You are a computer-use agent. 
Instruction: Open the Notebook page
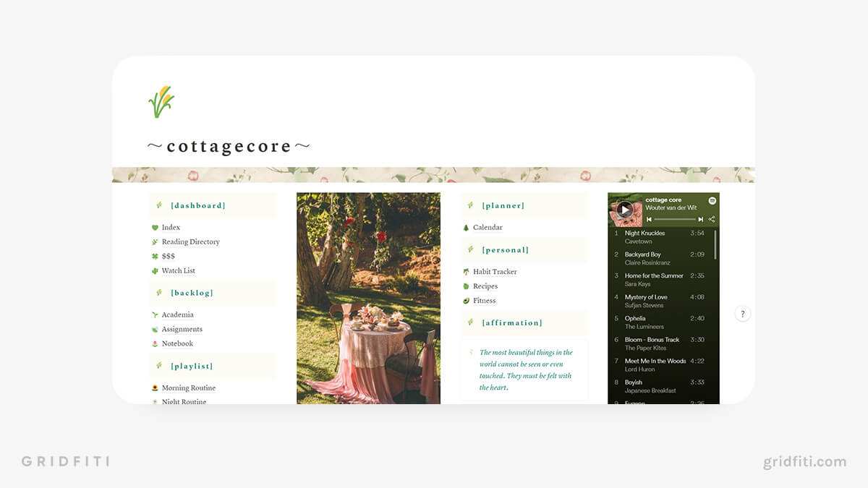(x=177, y=344)
